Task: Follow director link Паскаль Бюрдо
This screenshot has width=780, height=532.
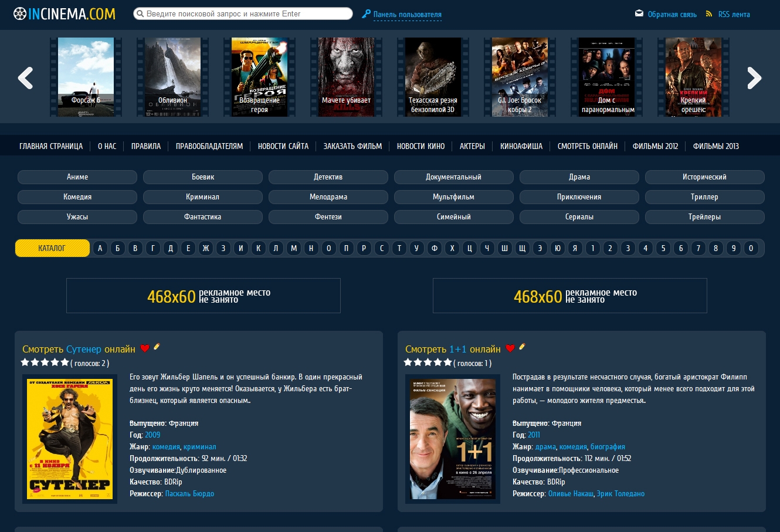Action: coord(189,494)
